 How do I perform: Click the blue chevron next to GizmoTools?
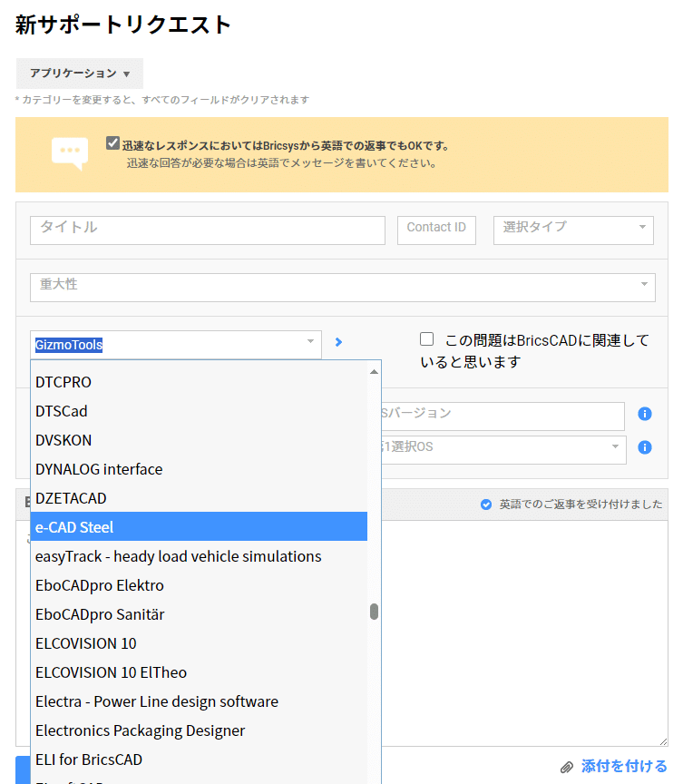[338, 342]
